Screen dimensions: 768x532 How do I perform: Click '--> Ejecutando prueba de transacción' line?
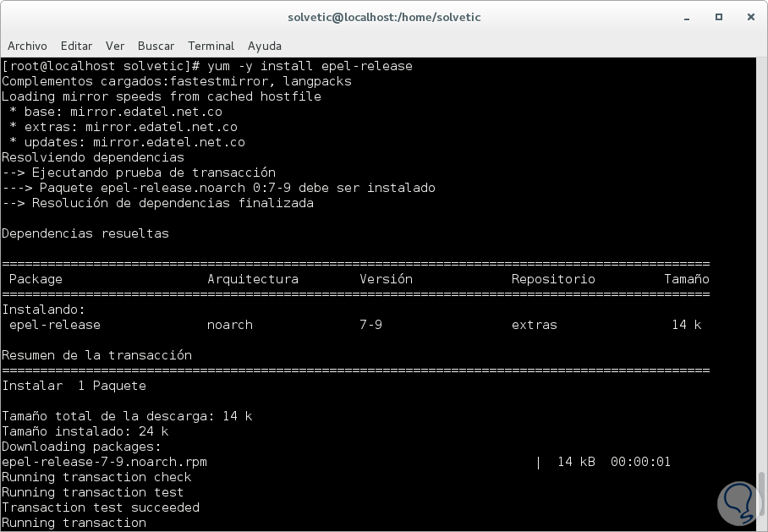tap(139, 173)
